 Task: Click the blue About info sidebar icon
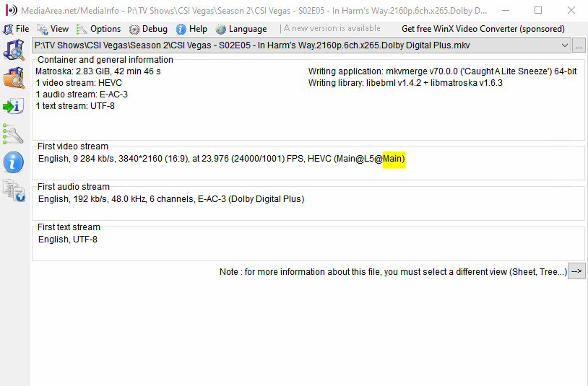tap(14, 162)
